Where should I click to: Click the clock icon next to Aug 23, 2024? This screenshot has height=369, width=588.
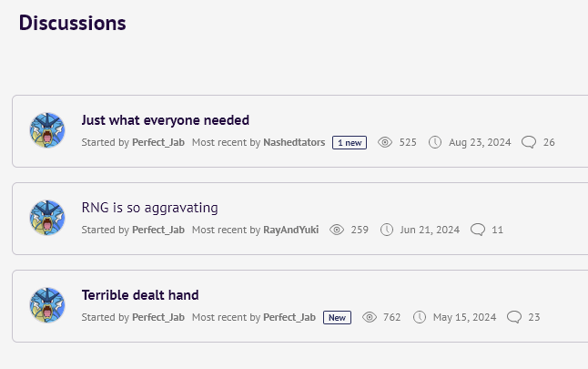coord(435,142)
